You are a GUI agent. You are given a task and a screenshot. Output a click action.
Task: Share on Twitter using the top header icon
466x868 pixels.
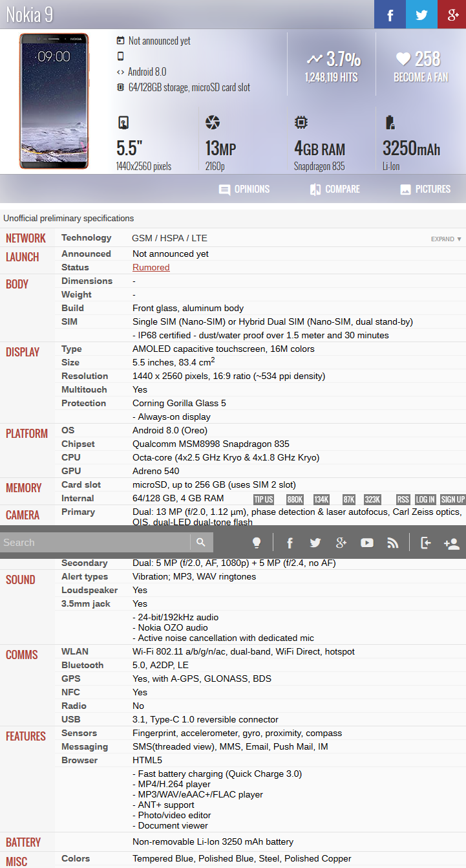coord(421,14)
